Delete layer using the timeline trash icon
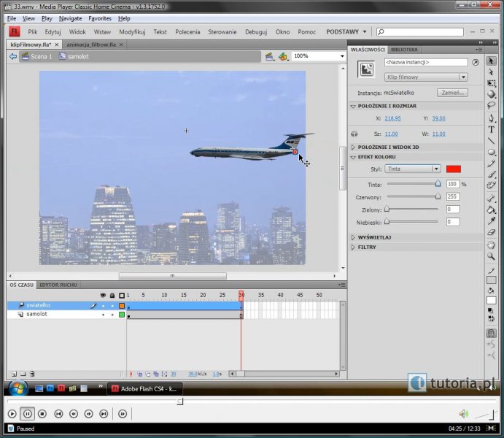This screenshot has width=504, height=438. [x=32, y=373]
